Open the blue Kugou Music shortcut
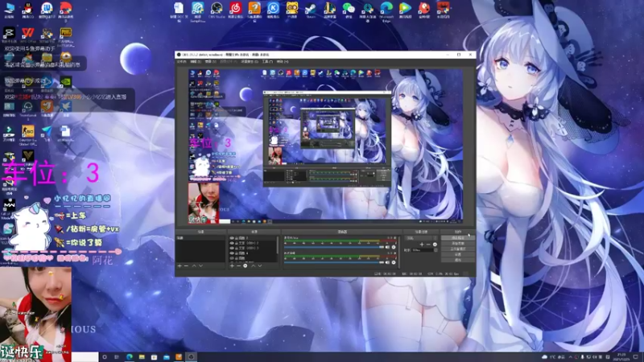 tap(273, 8)
